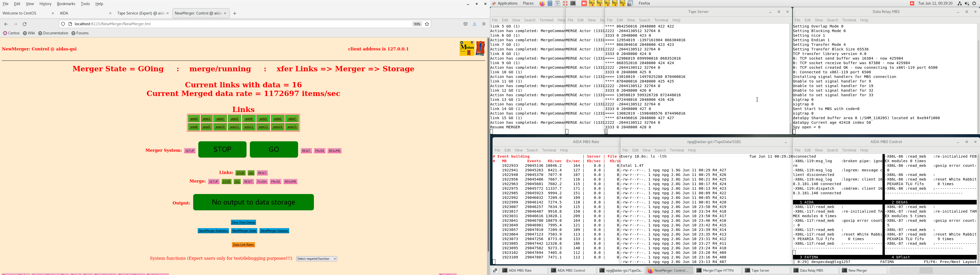Select the aida5 link indicator
The width and height of the screenshot is (980, 275).
[x=263, y=119]
